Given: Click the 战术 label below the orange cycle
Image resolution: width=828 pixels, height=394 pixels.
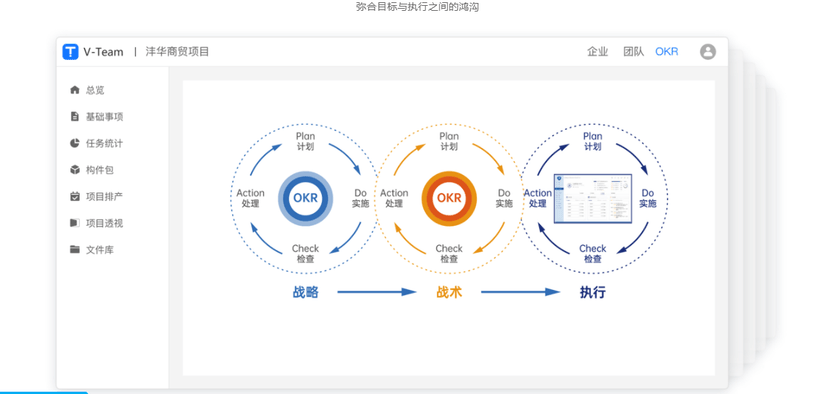Looking at the screenshot, I should [x=449, y=292].
